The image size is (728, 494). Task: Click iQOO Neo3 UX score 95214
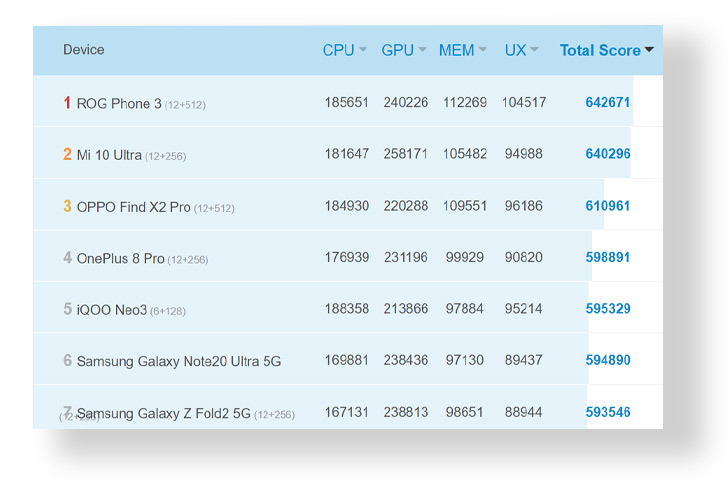click(524, 308)
